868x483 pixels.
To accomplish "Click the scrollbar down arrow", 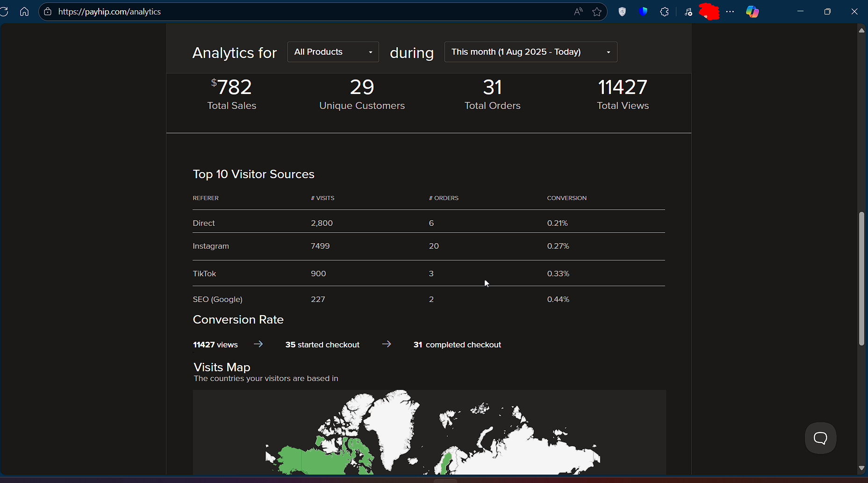I will coord(861,468).
